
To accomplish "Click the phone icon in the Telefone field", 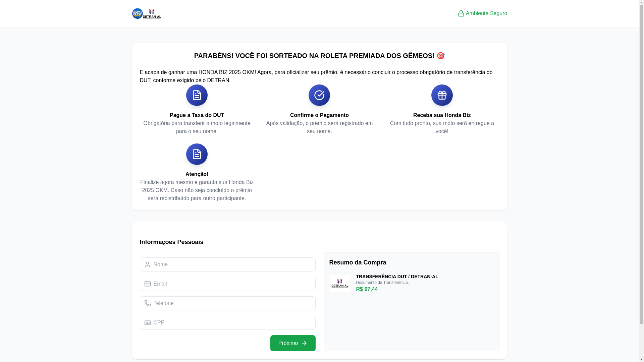I will 148,303.
